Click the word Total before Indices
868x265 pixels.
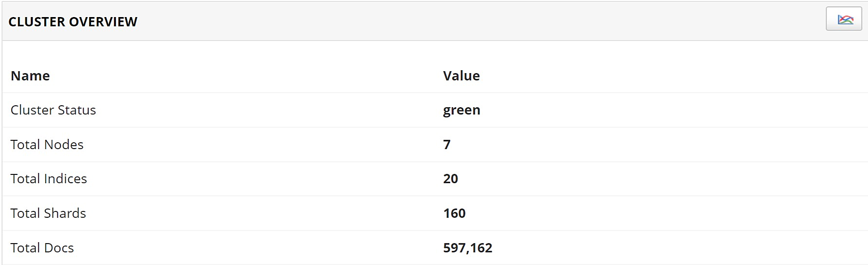click(x=25, y=179)
